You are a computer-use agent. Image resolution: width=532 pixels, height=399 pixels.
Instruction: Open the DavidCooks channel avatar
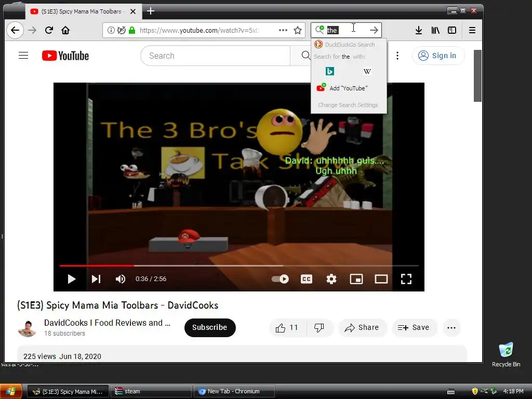tap(28, 328)
